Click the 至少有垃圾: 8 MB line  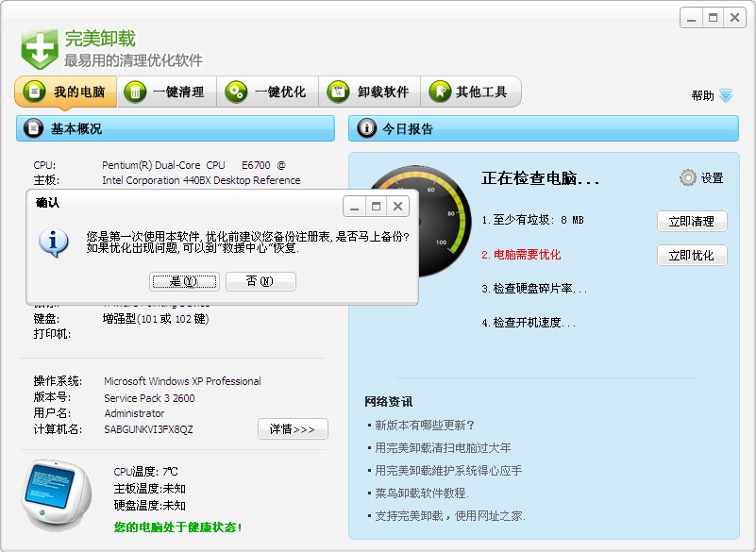coord(532,220)
